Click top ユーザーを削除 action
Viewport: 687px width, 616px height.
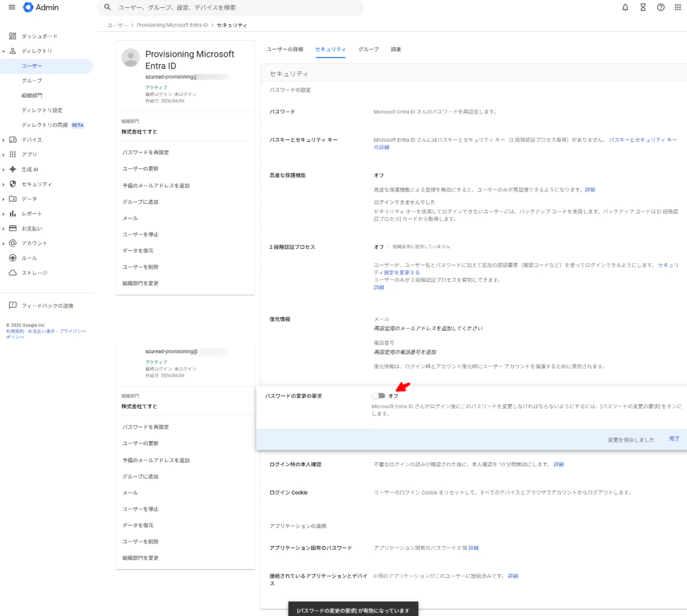[140, 267]
